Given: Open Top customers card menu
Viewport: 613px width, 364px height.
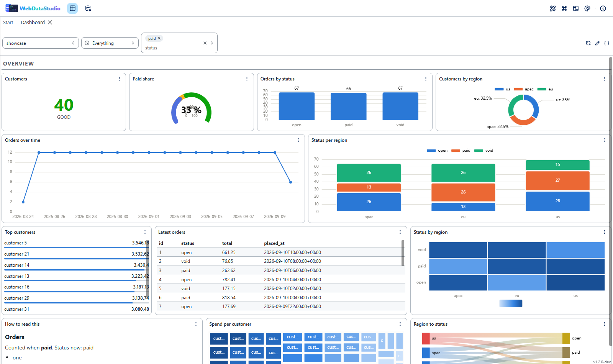Looking at the screenshot, I should tap(145, 232).
